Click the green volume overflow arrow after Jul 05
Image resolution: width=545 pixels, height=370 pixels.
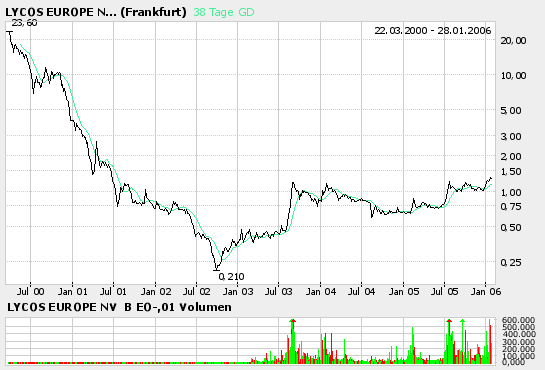coord(462,321)
